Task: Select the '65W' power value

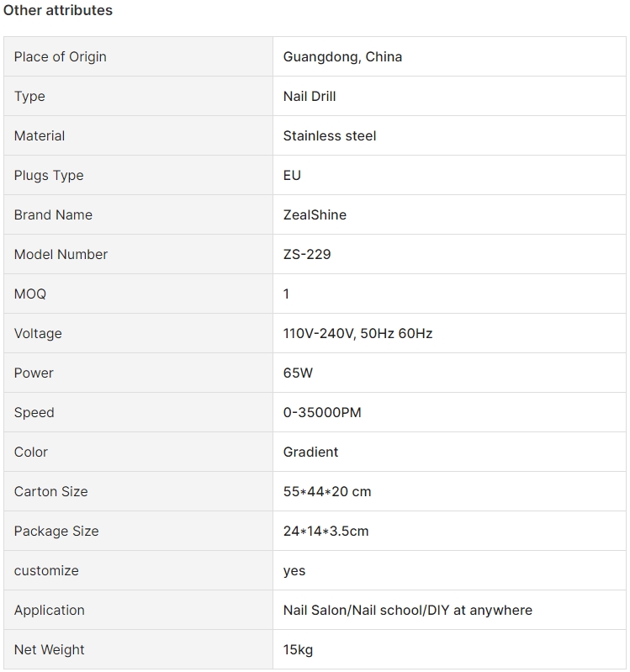Action: [298, 373]
